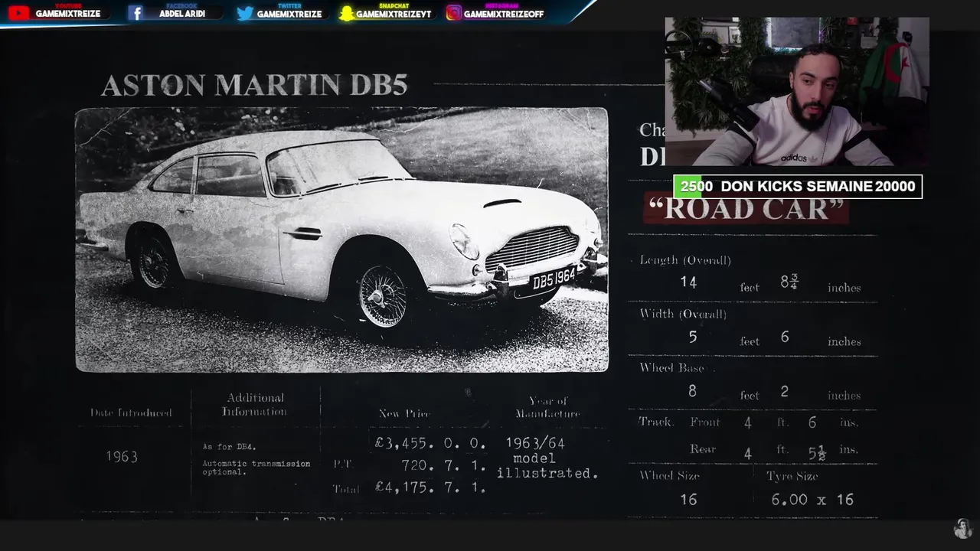Click the streamer webcam overlay
The image size is (980, 551).
pos(797,92)
